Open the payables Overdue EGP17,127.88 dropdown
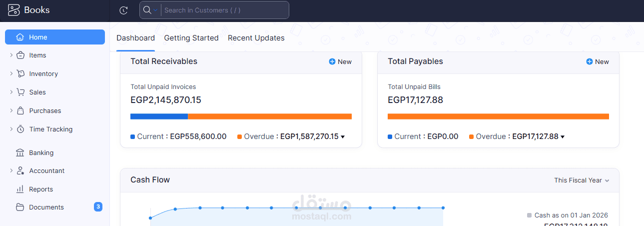Viewport: 644px width, 226px height. pyautogui.click(x=563, y=136)
